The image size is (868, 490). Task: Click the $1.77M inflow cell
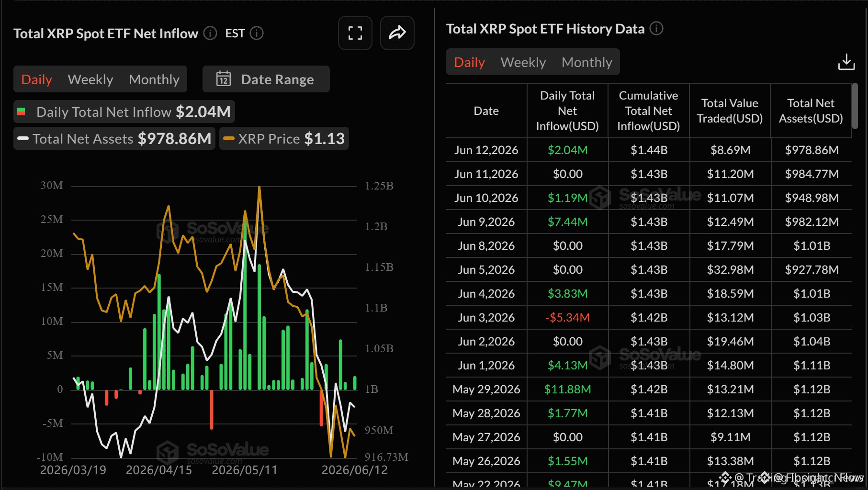coord(568,413)
